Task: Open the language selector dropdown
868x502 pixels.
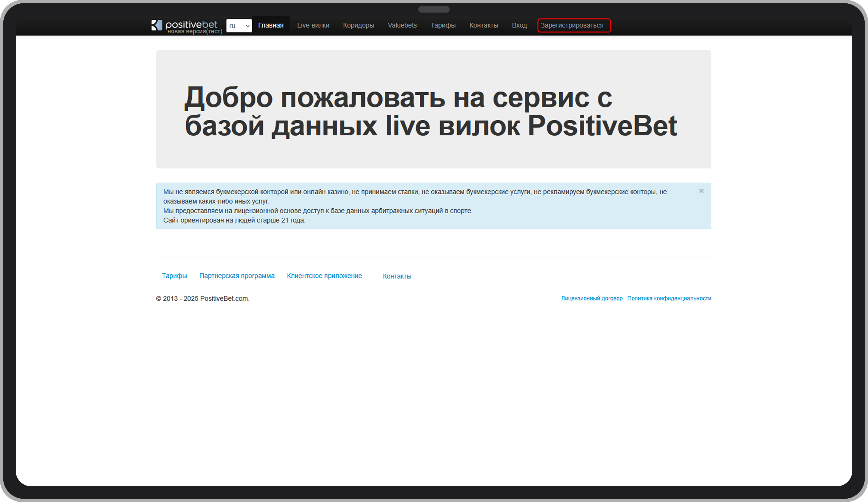Action: pyautogui.click(x=239, y=26)
